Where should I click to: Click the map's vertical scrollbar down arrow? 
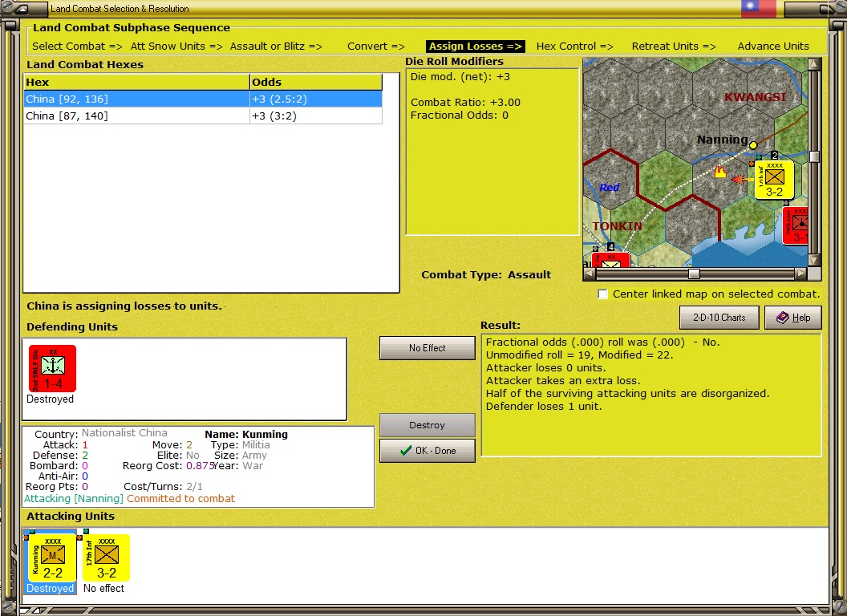tap(815, 260)
